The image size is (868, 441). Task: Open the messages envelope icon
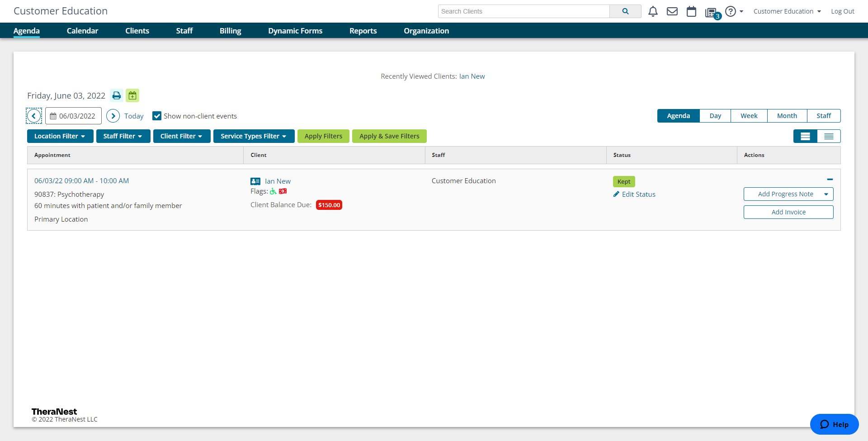pyautogui.click(x=672, y=11)
